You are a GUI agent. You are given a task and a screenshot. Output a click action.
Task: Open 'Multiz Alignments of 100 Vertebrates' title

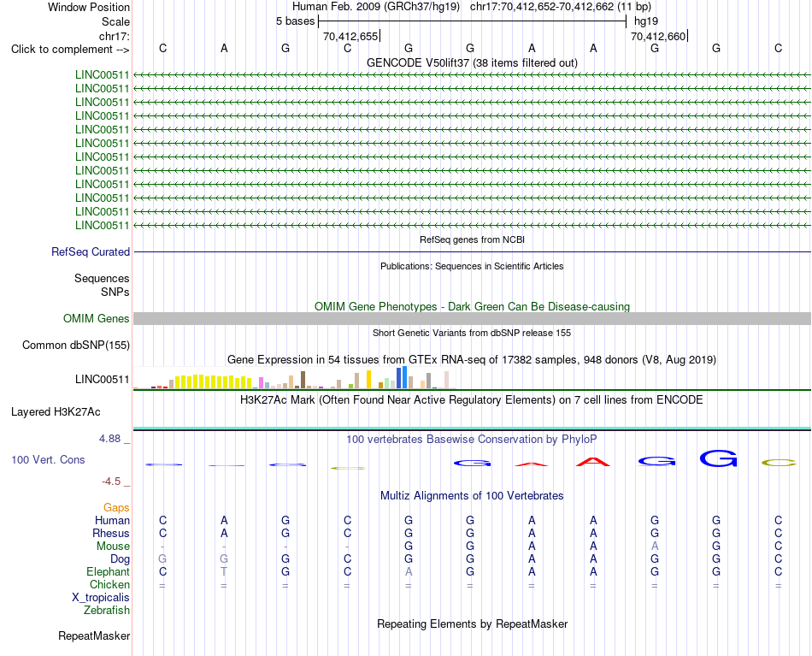coord(472,496)
